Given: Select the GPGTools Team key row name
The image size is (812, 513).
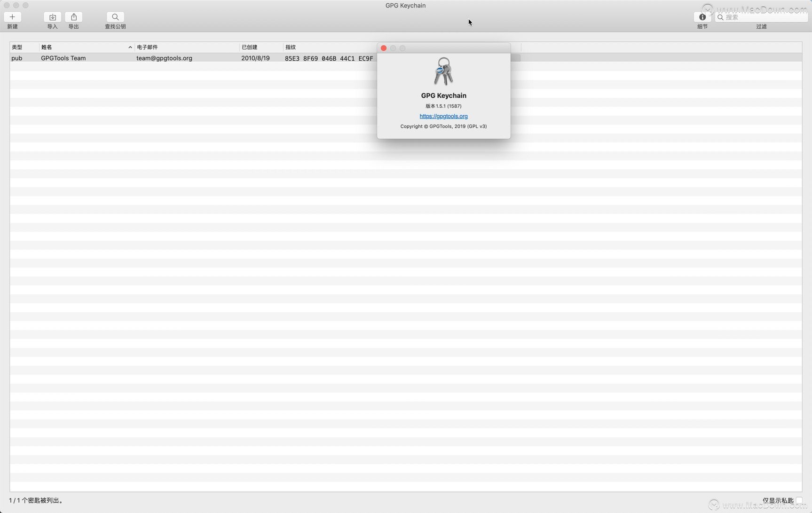Looking at the screenshot, I should tap(63, 58).
